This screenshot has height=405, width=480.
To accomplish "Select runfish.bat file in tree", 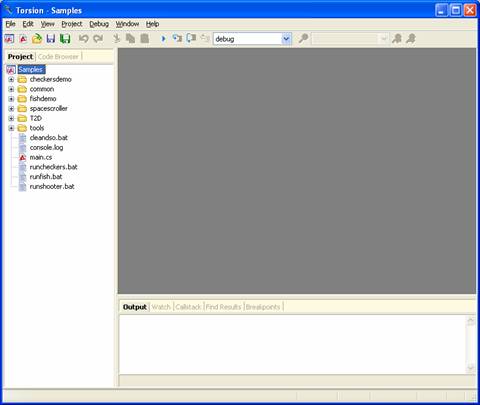I will click(x=46, y=177).
